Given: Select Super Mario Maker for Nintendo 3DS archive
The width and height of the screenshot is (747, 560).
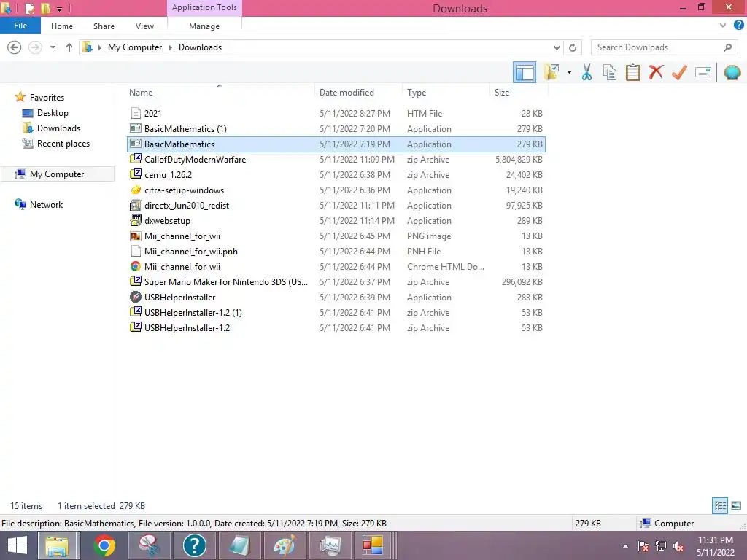Looking at the screenshot, I should [x=336, y=282].
